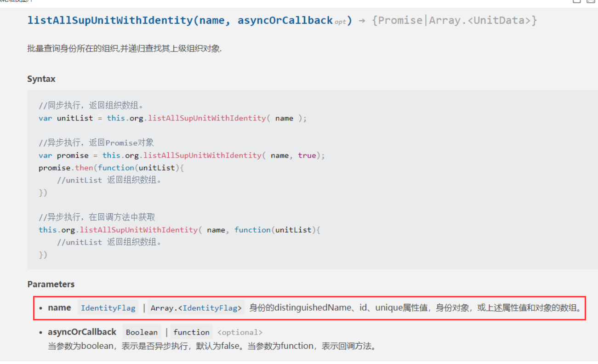Image resolution: width=598 pixels, height=364 pixels.
Task: Click the Promise return type in the title
Action: click(400, 21)
